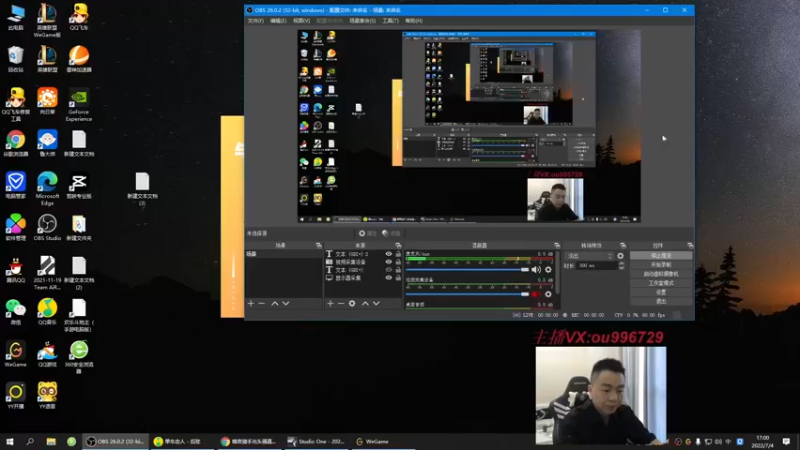This screenshot has width=800, height=450.
Task: Mute the 麦克风/Aux speaker icon
Action: 536,269
